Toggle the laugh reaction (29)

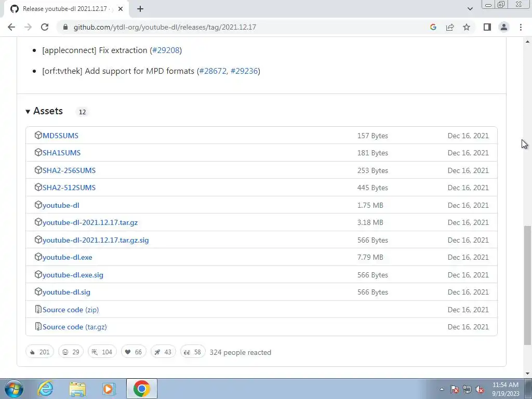pyautogui.click(x=71, y=352)
